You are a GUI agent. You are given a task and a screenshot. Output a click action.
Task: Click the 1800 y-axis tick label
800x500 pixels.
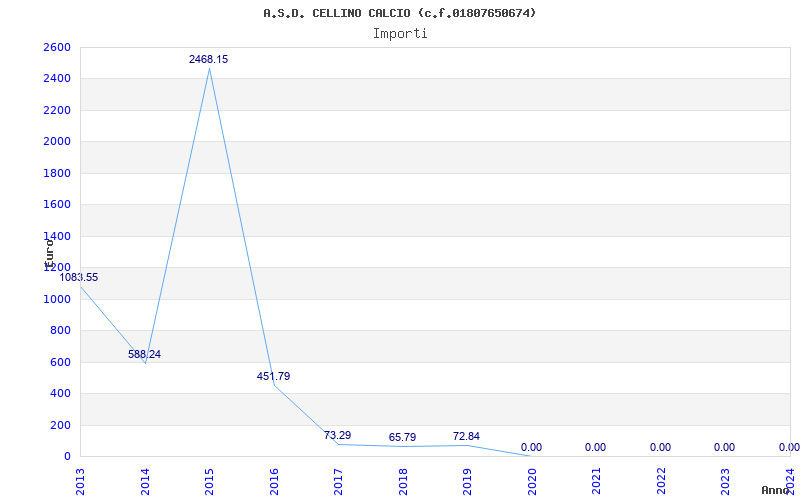tap(57, 173)
